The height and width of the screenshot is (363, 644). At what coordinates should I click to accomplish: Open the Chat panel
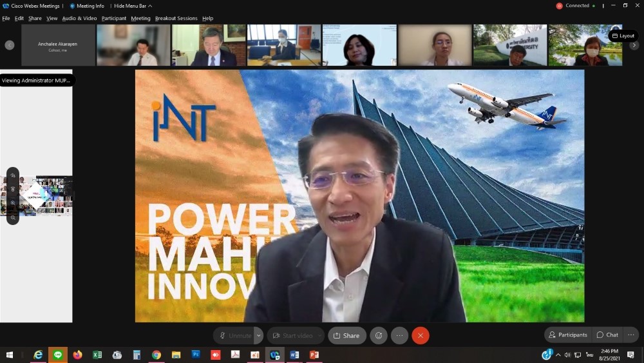[x=607, y=335]
